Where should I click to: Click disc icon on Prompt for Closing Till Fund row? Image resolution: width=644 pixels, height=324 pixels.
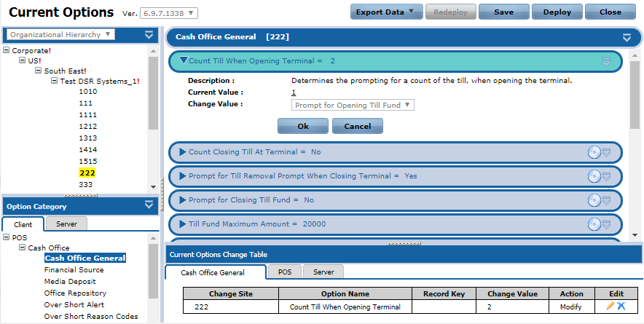(594, 200)
